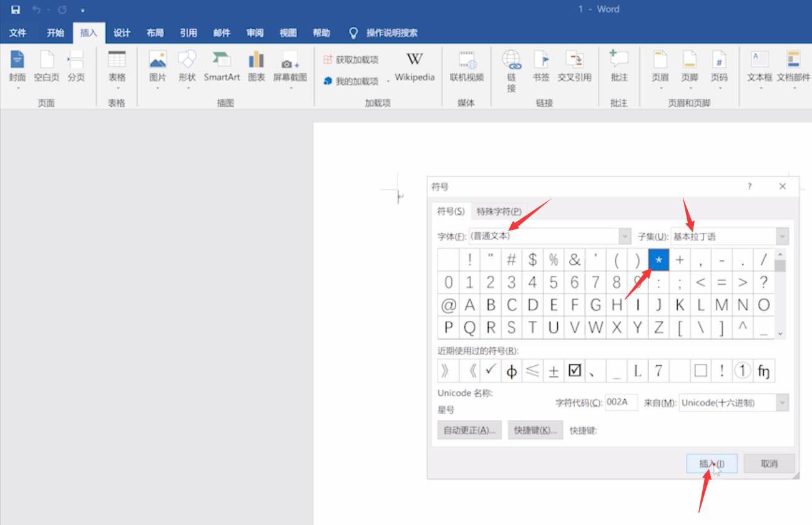Insert a SmartArt graphic
Screen dimensions: 812x525
pos(222,66)
